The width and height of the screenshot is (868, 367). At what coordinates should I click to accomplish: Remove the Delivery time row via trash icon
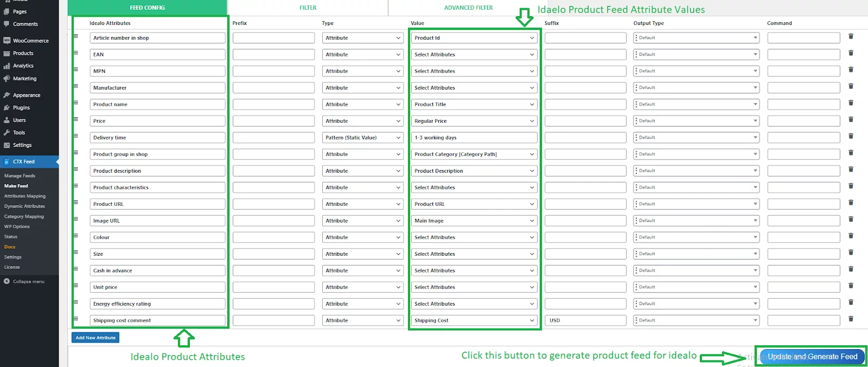[x=851, y=136]
